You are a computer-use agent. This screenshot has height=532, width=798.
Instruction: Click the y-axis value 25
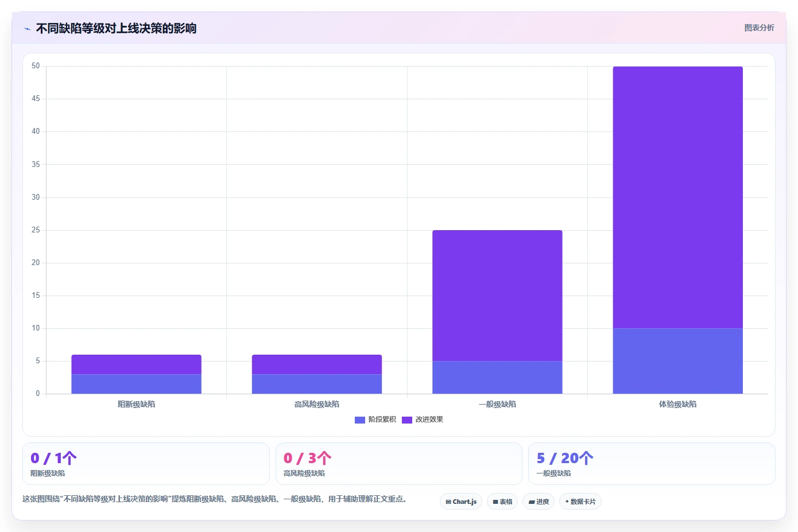pyautogui.click(x=36, y=230)
